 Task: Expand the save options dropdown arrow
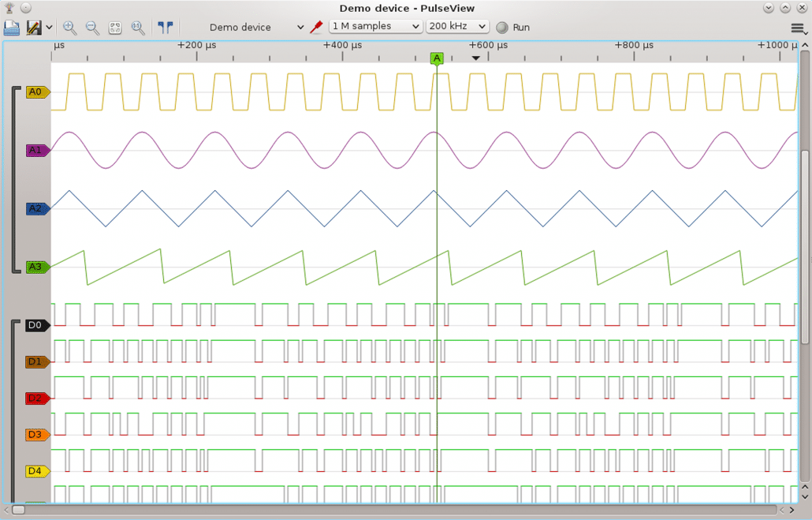click(49, 28)
